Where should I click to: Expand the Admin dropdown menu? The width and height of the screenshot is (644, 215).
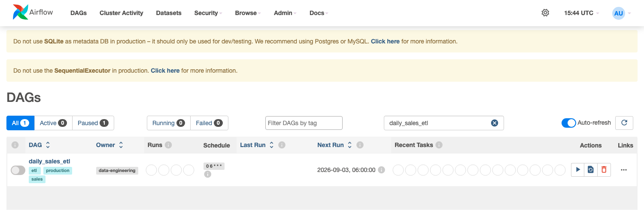(x=285, y=13)
